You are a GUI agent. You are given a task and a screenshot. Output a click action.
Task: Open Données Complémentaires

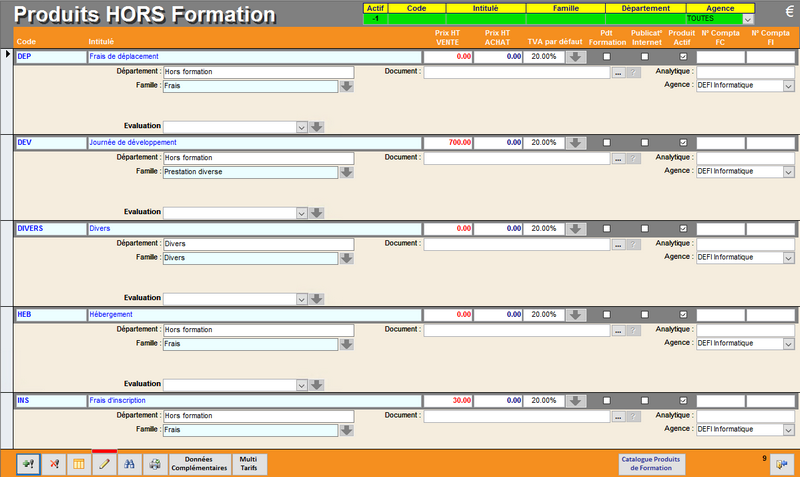click(x=199, y=464)
